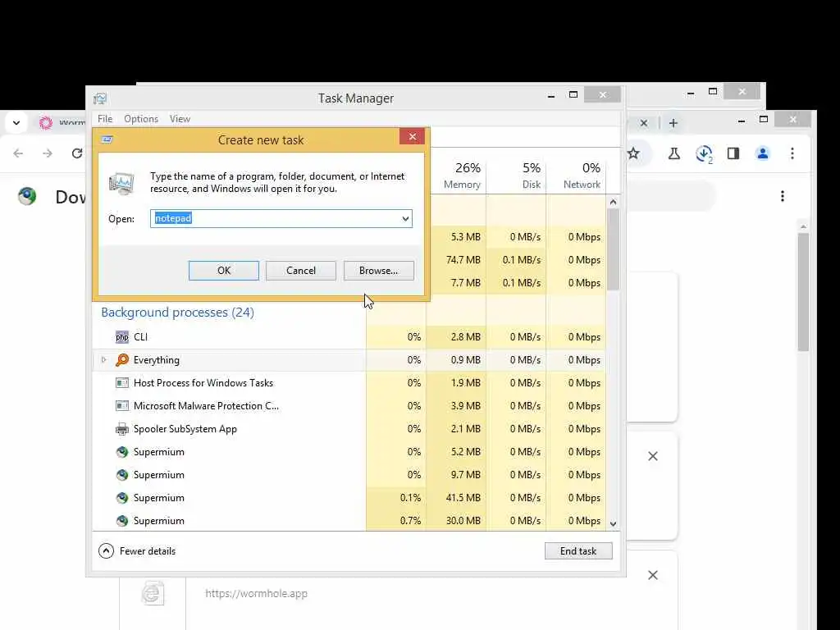Open the View menu in Task Manager
840x630 pixels.
click(180, 119)
